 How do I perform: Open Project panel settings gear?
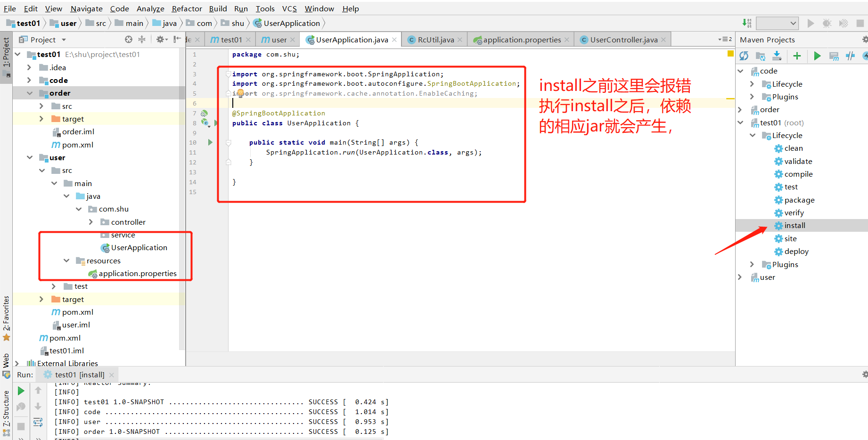162,40
